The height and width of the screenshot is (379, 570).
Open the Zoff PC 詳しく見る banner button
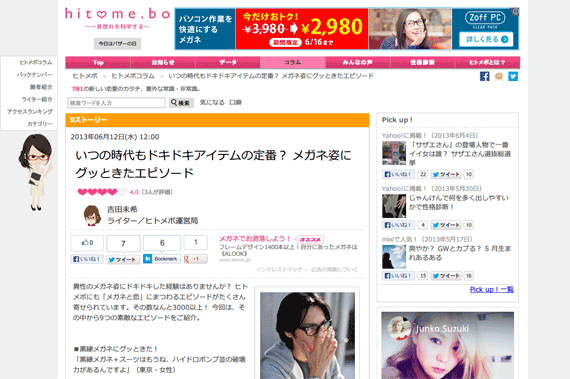(x=486, y=39)
